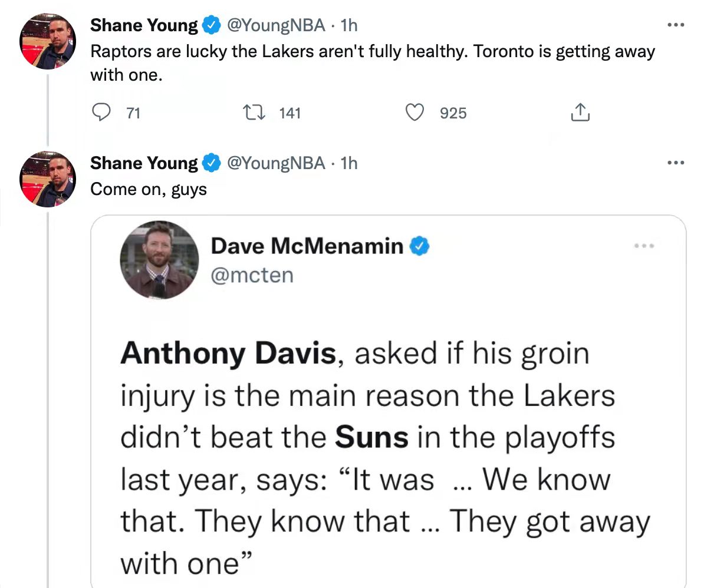Open the @mcten handle link

coord(252,275)
